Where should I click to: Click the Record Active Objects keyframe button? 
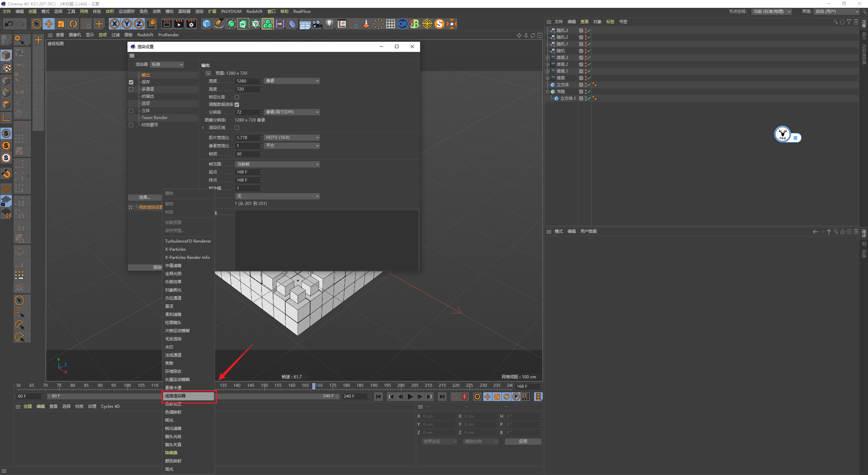coord(455,397)
